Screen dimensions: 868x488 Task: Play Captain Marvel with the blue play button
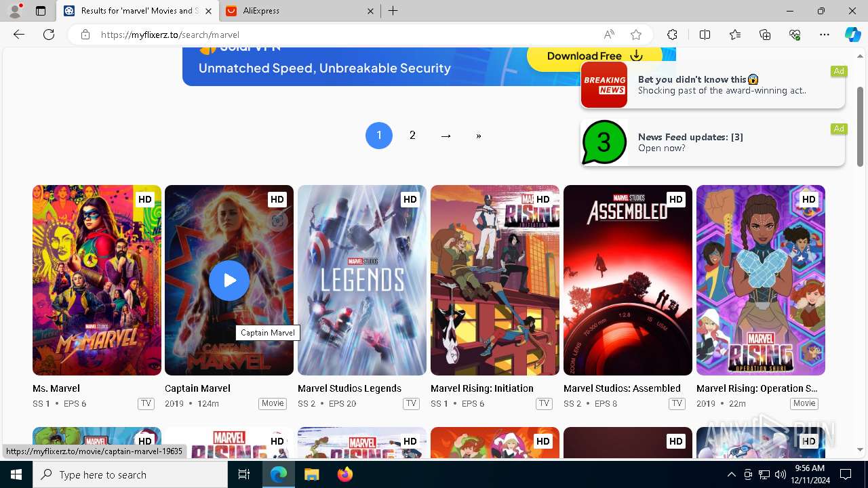[229, 281]
